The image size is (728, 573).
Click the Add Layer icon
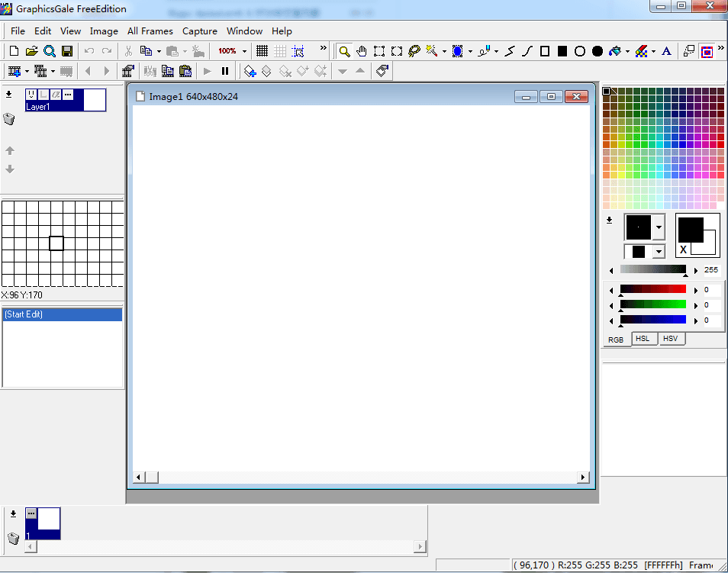(250, 71)
